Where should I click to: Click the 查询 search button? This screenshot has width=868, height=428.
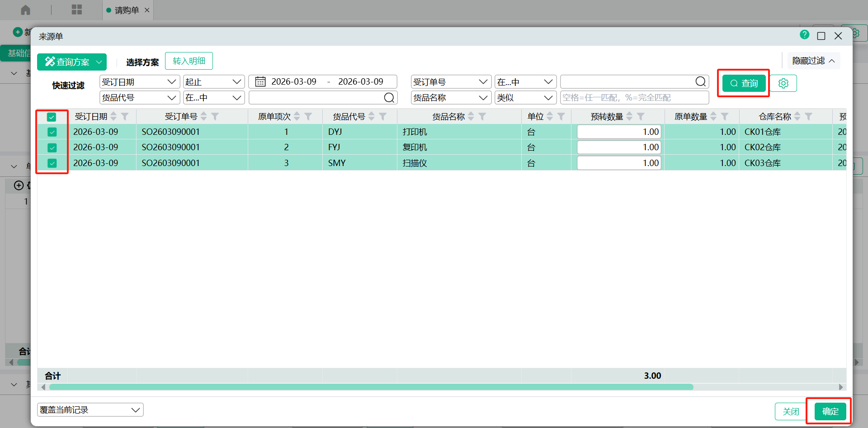pyautogui.click(x=744, y=83)
